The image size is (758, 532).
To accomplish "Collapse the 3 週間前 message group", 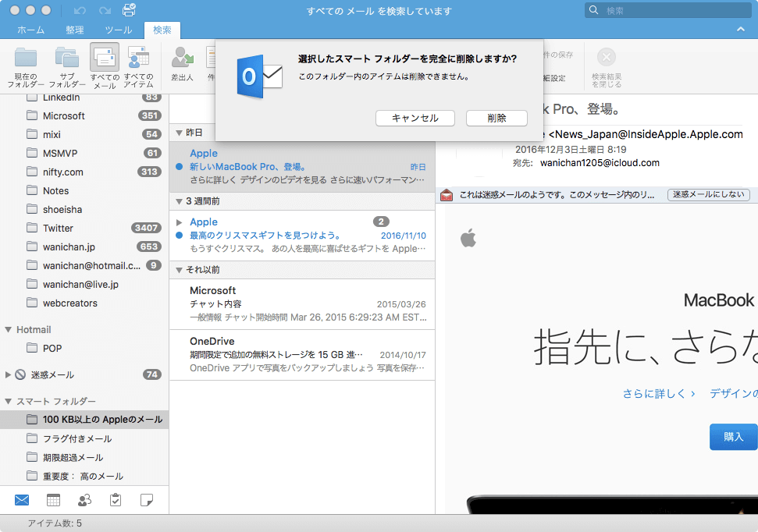I will pos(179,201).
